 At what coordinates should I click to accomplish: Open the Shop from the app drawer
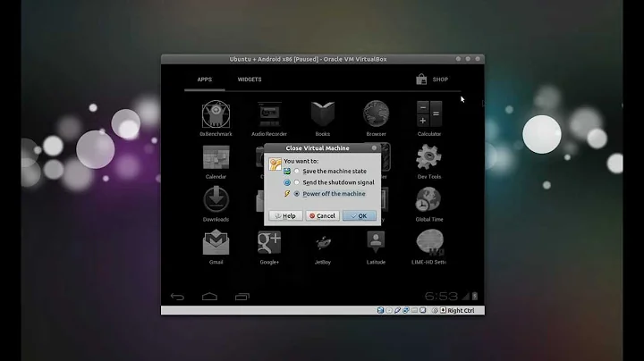[x=432, y=80]
